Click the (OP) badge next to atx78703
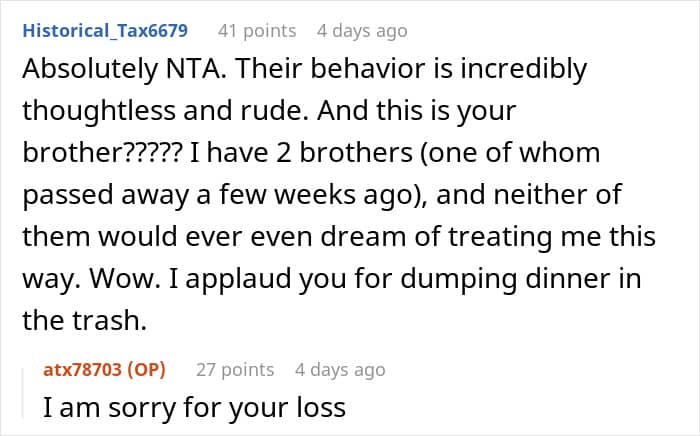The height and width of the screenshot is (436, 700). 146,370
